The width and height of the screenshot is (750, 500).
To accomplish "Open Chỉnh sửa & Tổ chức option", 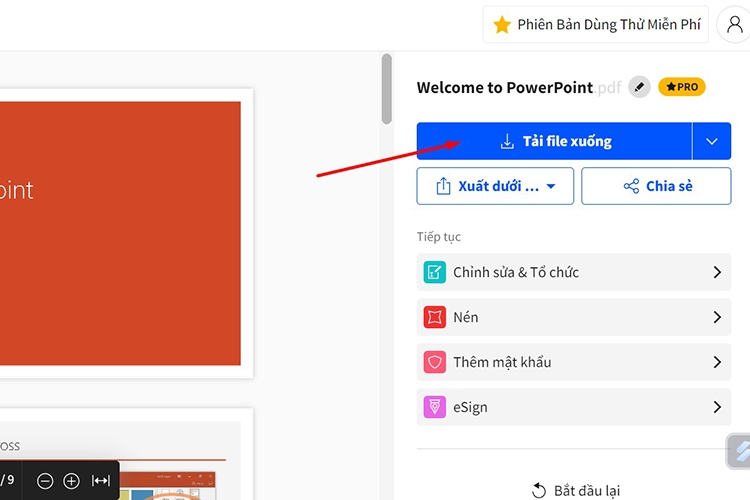I will point(574,272).
